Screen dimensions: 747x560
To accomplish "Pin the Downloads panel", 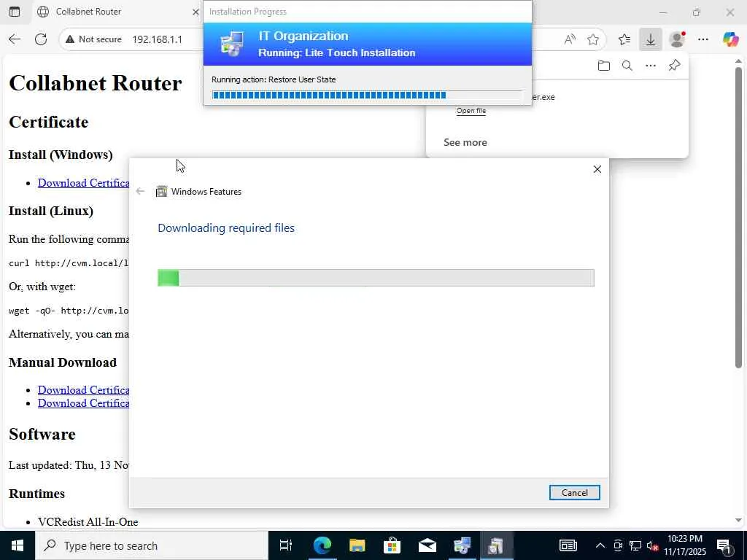I will pos(675,66).
